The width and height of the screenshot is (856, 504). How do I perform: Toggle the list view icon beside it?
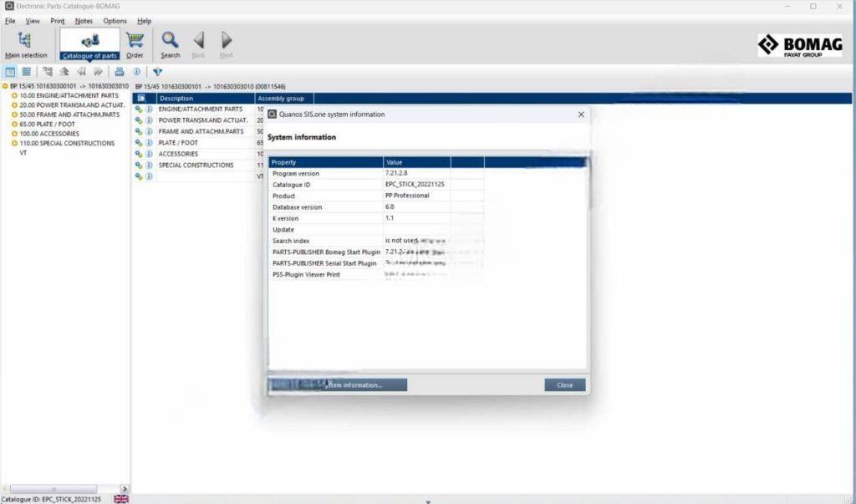click(26, 71)
